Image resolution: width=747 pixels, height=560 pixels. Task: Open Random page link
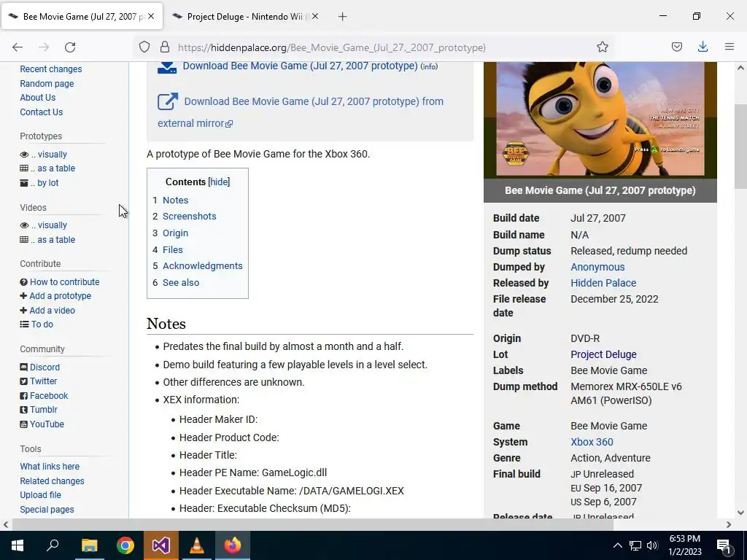pyautogui.click(x=47, y=84)
